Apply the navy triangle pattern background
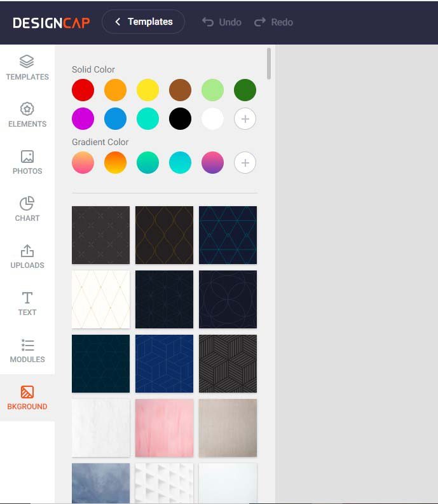 pyautogui.click(x=228, y=235)
